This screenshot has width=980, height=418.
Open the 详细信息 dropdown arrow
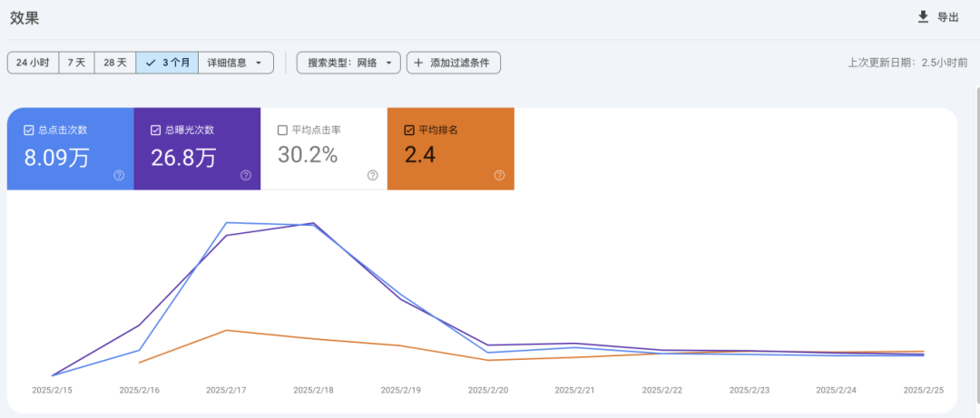(259, 63)
